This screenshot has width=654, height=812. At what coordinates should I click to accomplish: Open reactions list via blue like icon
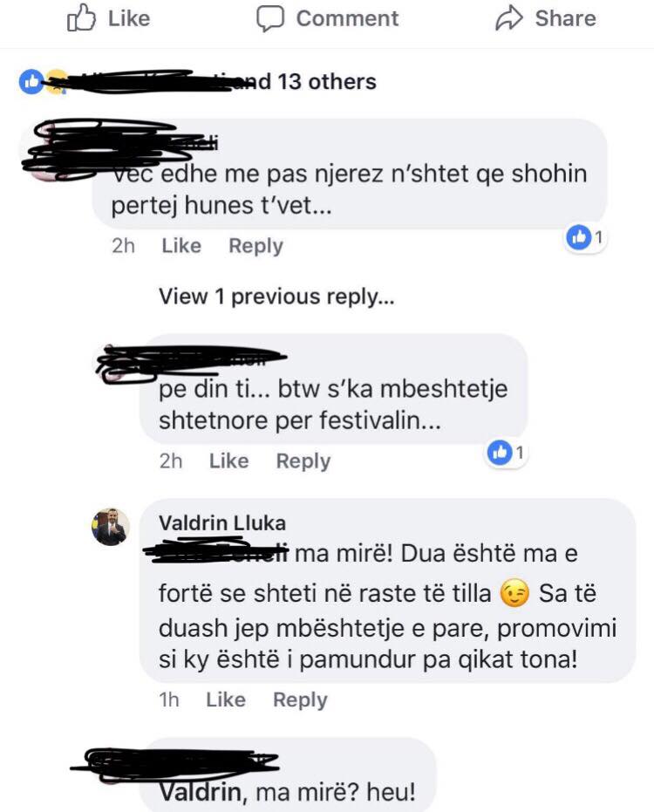click(x=31, y=82)
